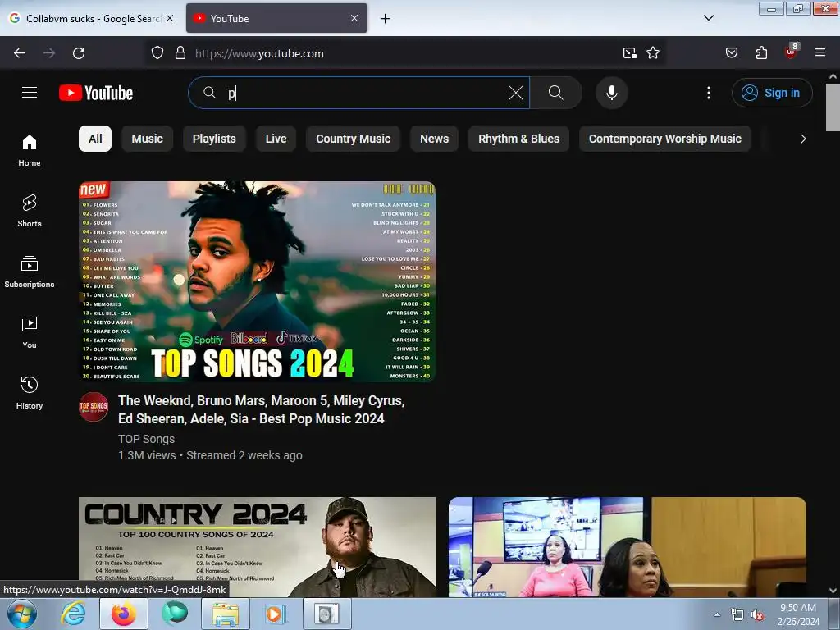Viewport: 840px width, 630px height.
Task: Select the Music filter chip
Action: click(x=147, y=139)
